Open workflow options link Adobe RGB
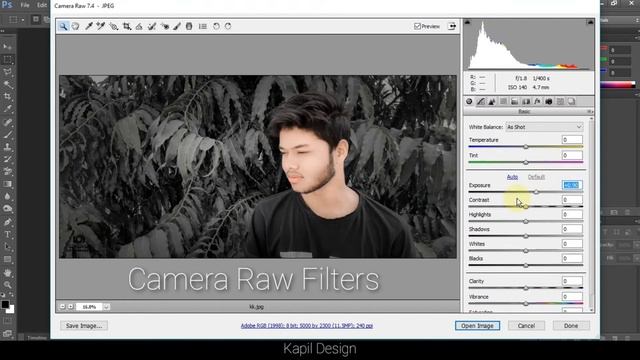The width and height of the screenshot is (640, 360). 307,326
